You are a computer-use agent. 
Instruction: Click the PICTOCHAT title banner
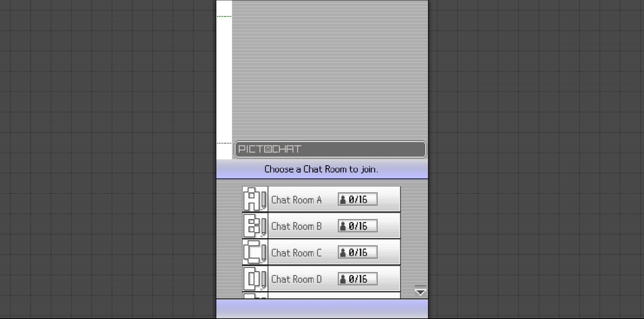coord(330,149)
